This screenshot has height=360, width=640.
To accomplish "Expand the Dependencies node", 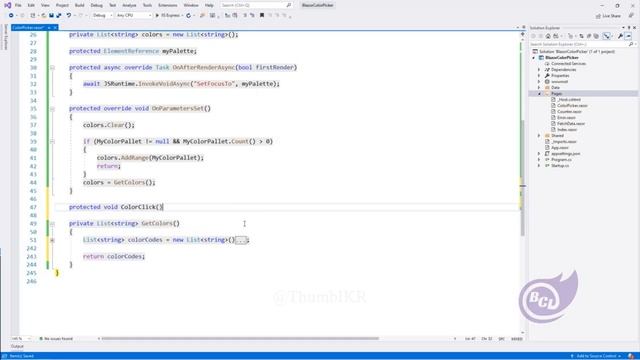I will point(539,69).
